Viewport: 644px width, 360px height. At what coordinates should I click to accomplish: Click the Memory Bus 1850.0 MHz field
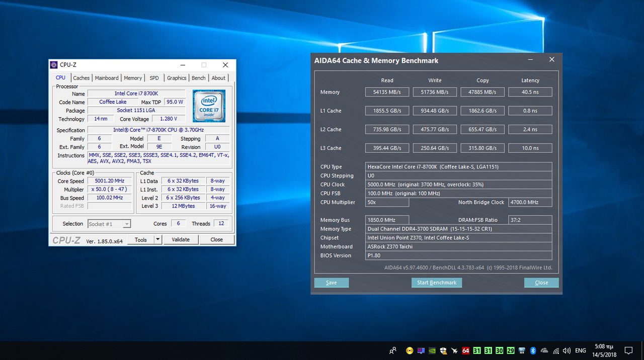pos(387,220)
